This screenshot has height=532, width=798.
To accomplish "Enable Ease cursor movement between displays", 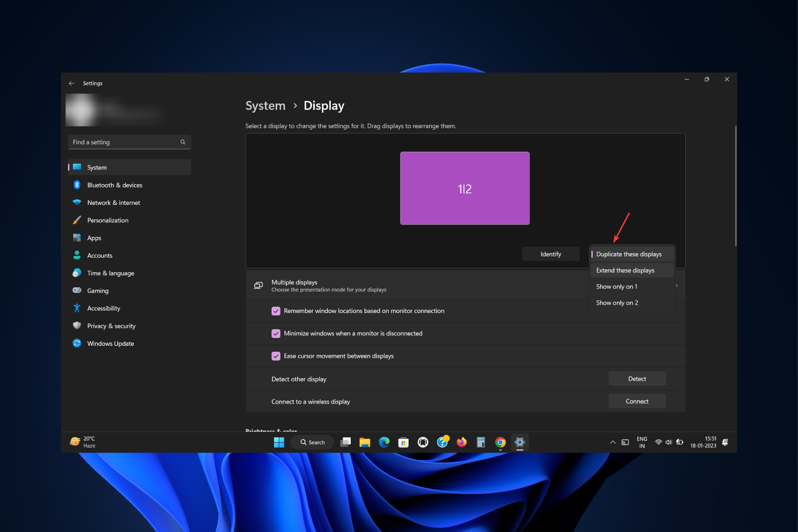I will tap(275, 356).
